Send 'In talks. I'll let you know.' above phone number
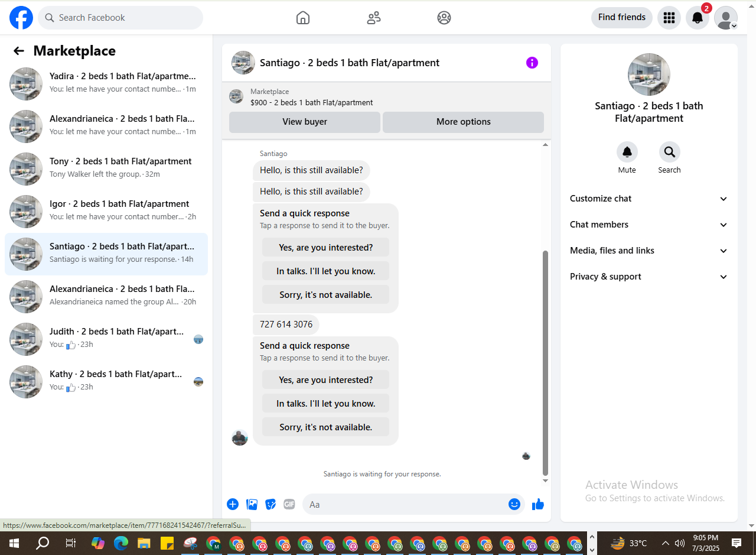Screen dimensions: 756x555 [325, 271]
